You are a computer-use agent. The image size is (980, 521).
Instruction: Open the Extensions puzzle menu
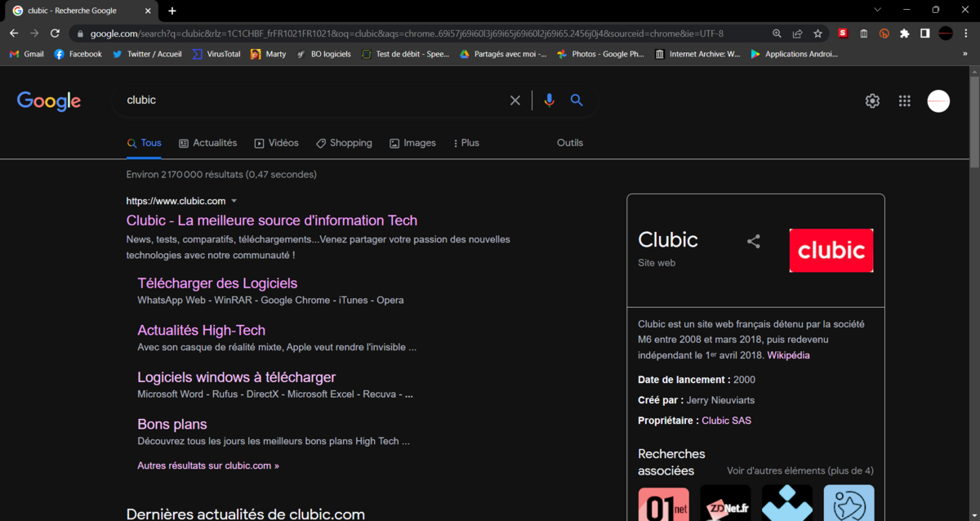[x=905, y=33]
